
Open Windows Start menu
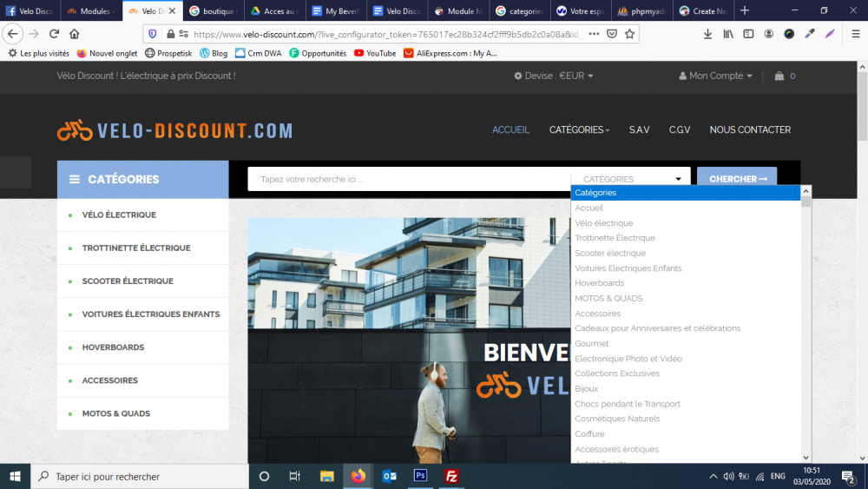click(15, 476)
